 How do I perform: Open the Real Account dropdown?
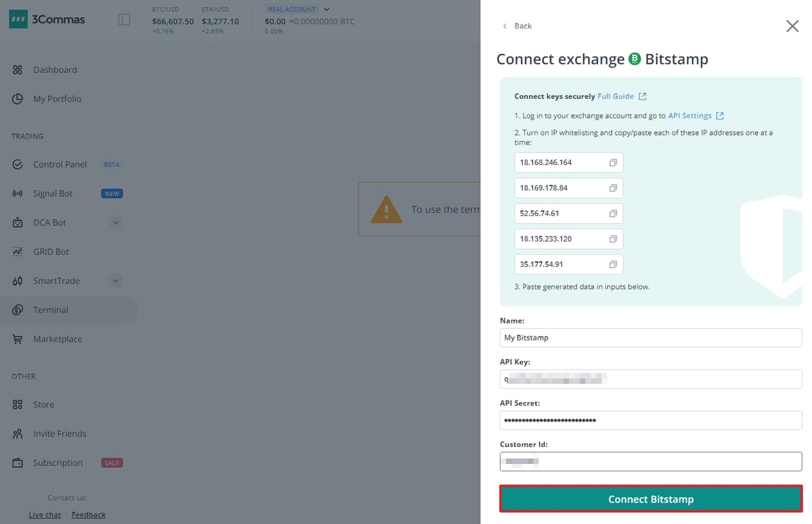(x=327, y=10)
